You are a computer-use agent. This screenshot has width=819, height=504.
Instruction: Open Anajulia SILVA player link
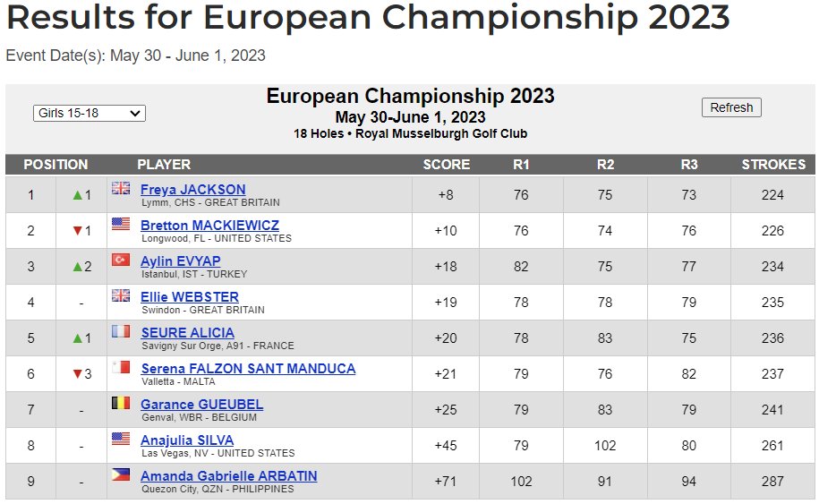(x=187, y=440)
